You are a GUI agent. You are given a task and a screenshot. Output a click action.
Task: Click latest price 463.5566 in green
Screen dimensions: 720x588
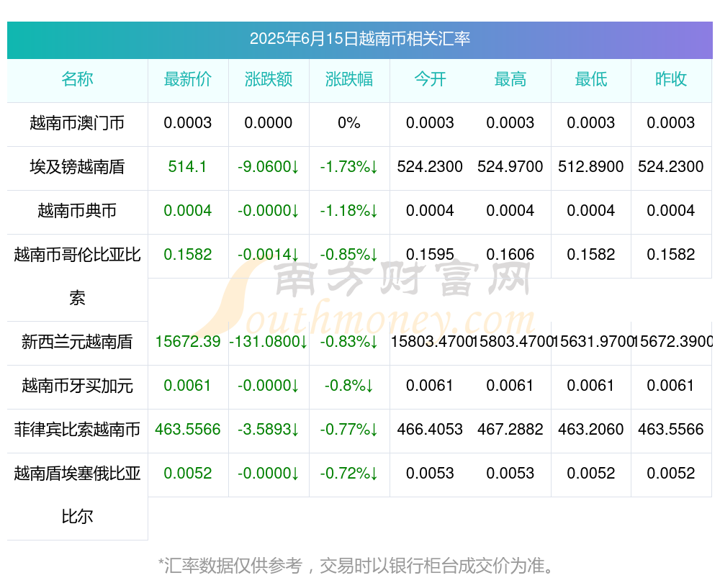pyautogui.click(x=188, y=430)
